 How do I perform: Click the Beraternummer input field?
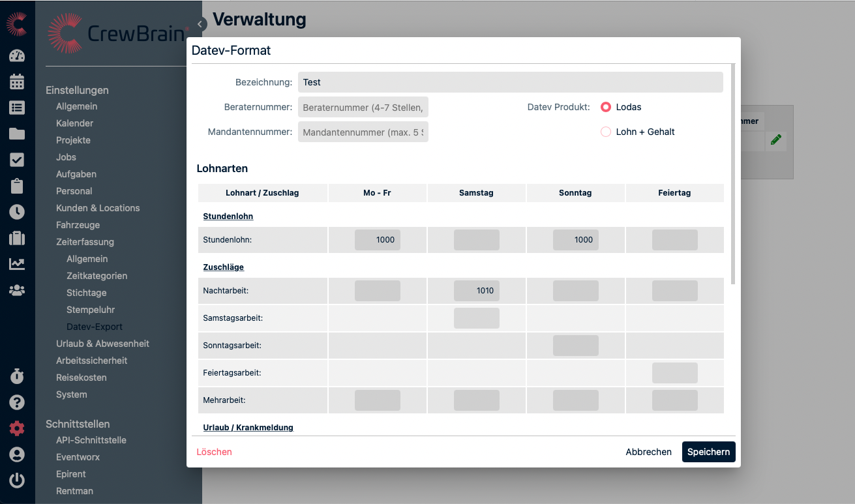pyautogui.click(x=363, y=107)
